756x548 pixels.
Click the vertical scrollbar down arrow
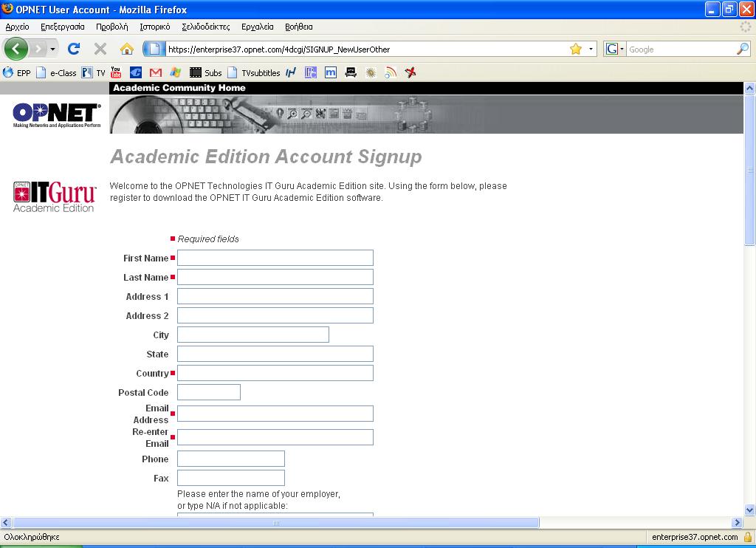[749, 510]
